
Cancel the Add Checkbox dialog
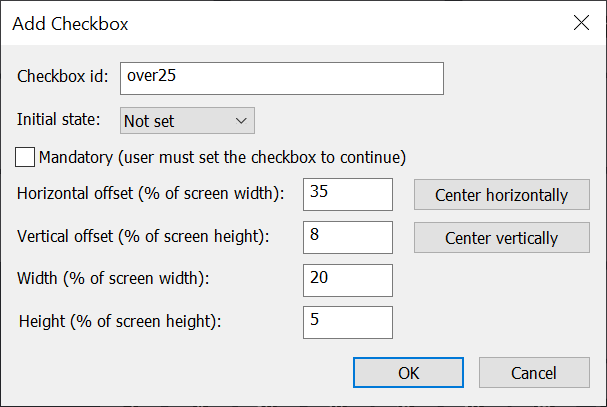point(533,373)
